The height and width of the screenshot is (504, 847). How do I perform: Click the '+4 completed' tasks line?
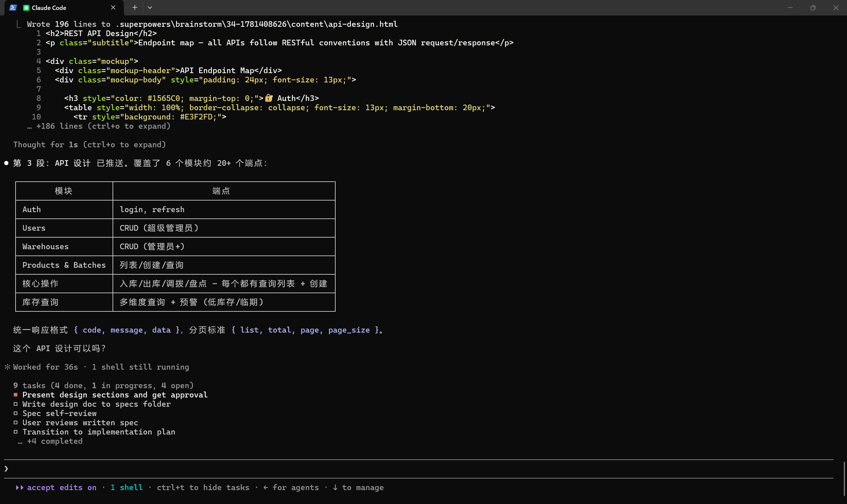(50, 441)
